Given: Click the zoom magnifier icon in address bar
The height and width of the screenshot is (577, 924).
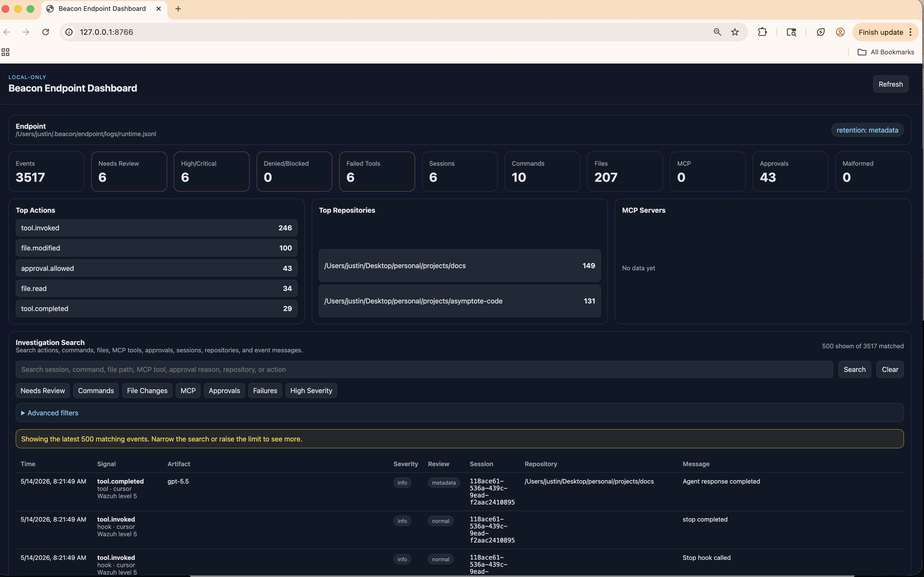Looking at the screenshot, I should click(717, 32).
